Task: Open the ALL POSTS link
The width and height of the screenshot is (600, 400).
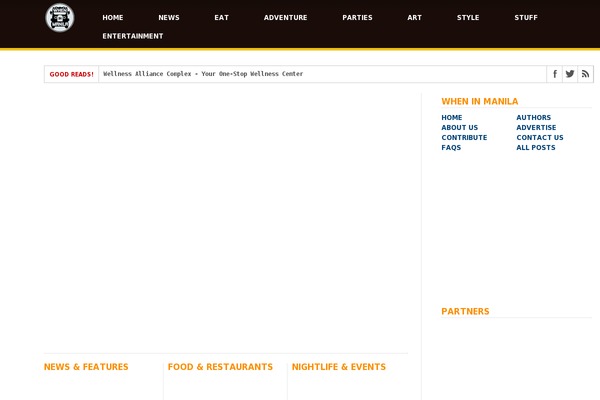Action: [536, 147]
